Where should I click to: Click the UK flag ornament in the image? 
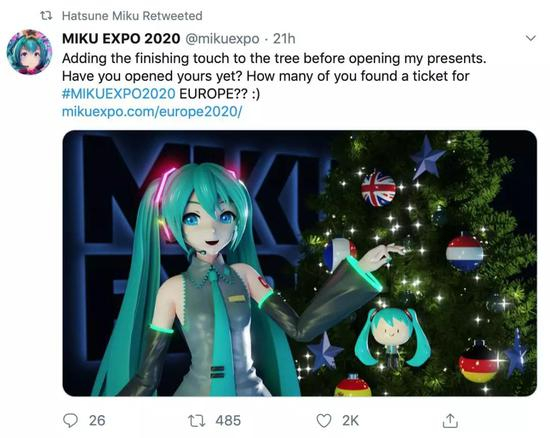click(x=378, y=188)
